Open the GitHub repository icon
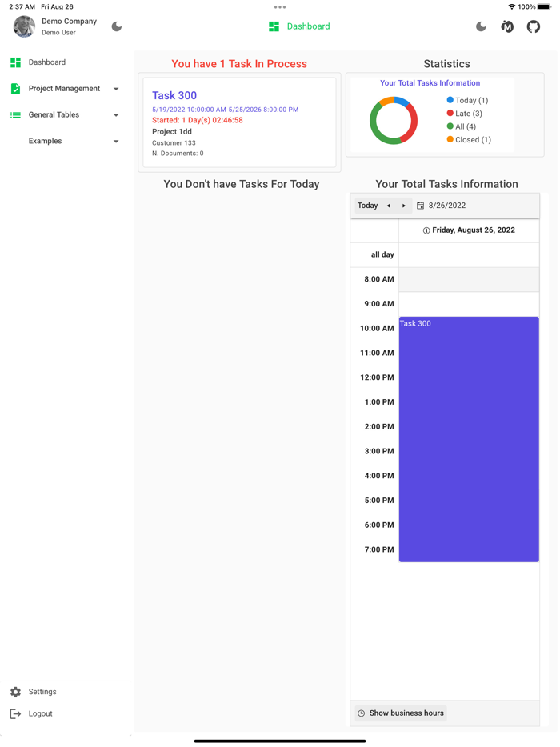 [534, 26]
